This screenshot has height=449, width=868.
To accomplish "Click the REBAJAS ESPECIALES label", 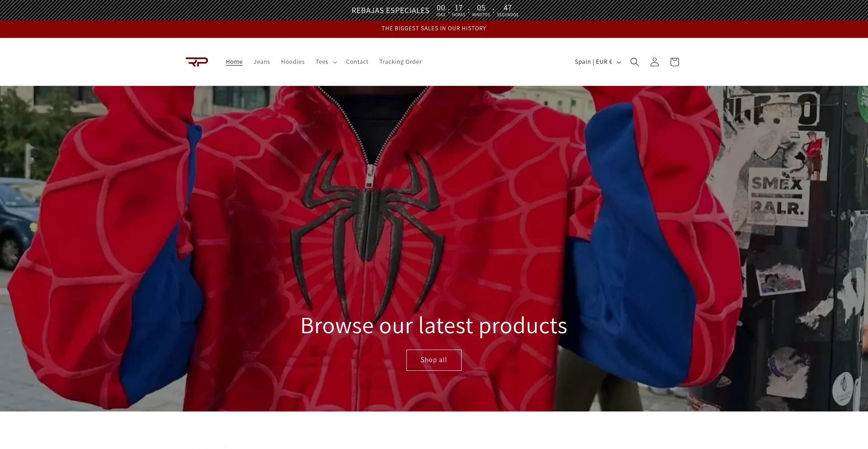I will point(390,10).
